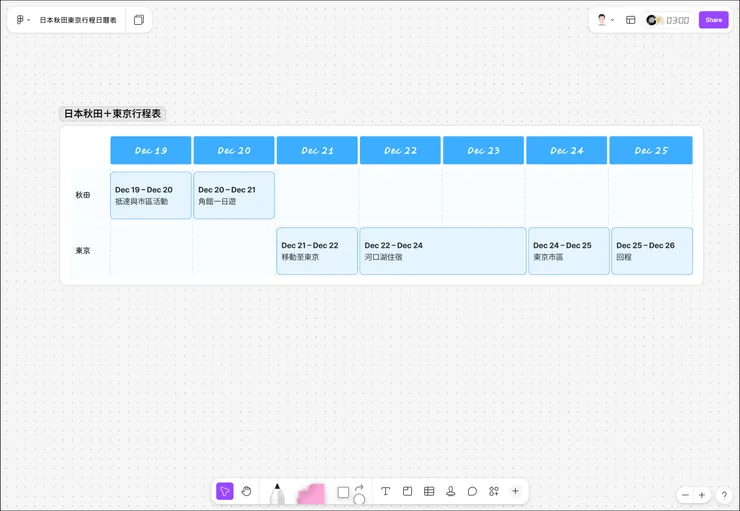Image resolution: width=740 pixels, height=511 pixels.
Task: Select the section title 日本秋田＋東京行程表
Action: 112,114
